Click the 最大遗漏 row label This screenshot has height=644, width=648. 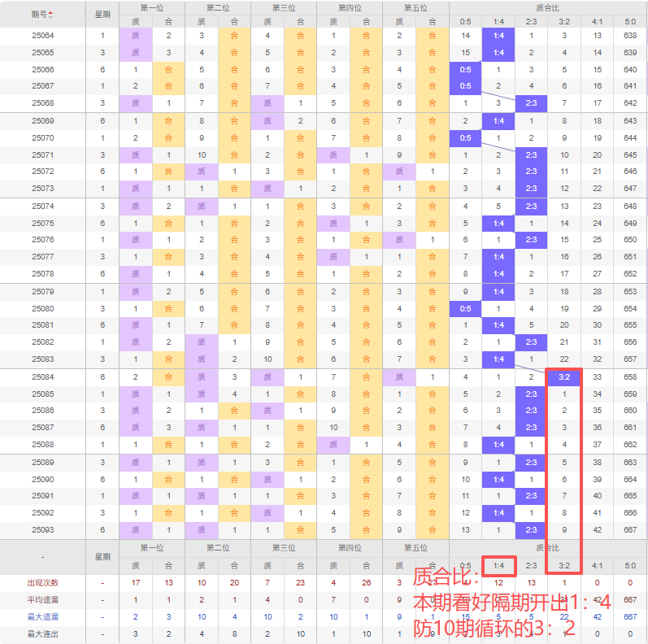click(43, 616)
